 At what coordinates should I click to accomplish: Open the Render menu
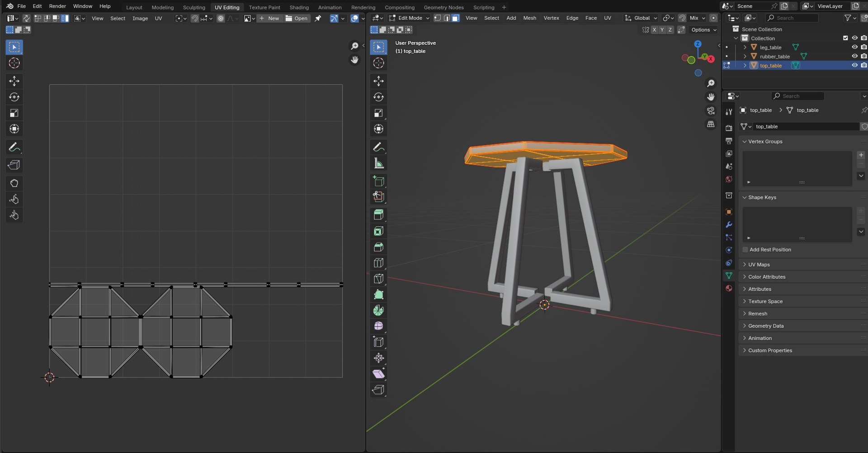(57, 6)
